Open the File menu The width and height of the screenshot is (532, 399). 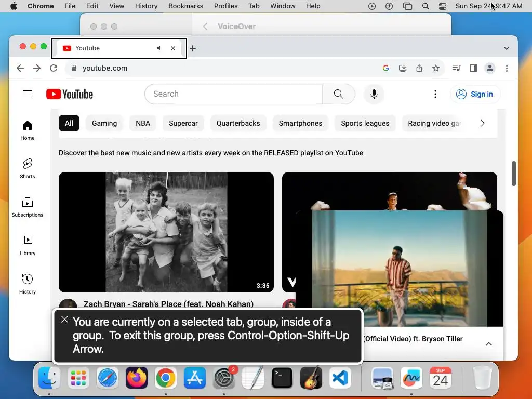pyautogui.click(x=70, y=6)
